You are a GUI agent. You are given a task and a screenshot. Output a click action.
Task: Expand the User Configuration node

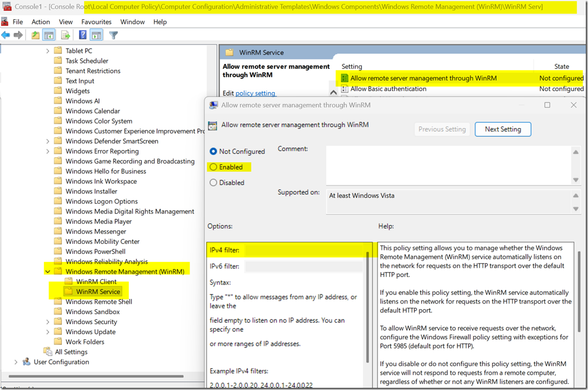[16, 362]
